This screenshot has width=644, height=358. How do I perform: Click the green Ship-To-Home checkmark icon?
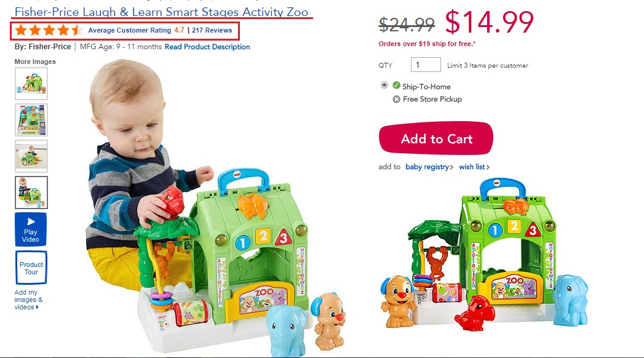coord(396,86)
